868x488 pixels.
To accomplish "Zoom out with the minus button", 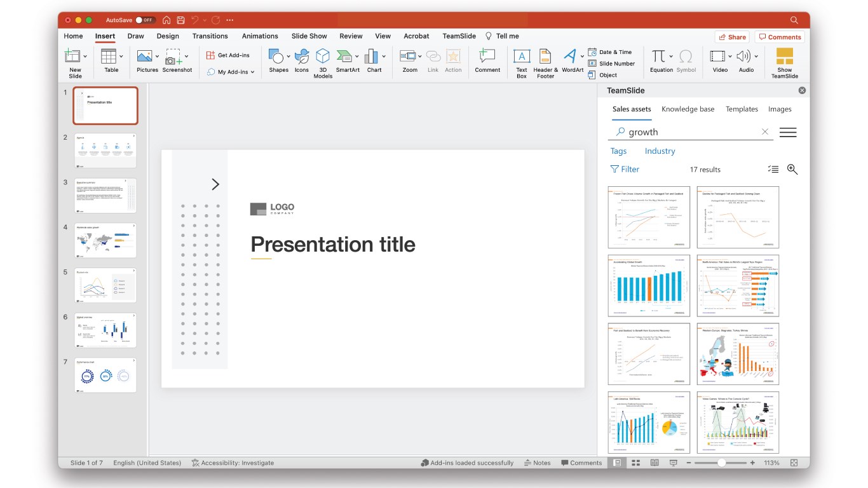I will tap(689, 463).
